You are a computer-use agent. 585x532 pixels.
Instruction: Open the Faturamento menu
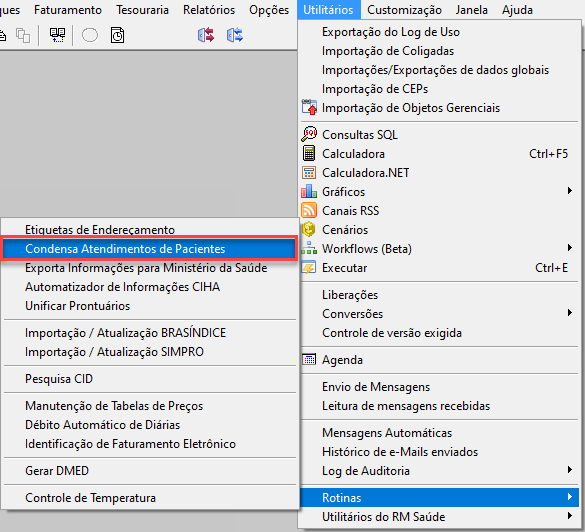click(68, 10)
